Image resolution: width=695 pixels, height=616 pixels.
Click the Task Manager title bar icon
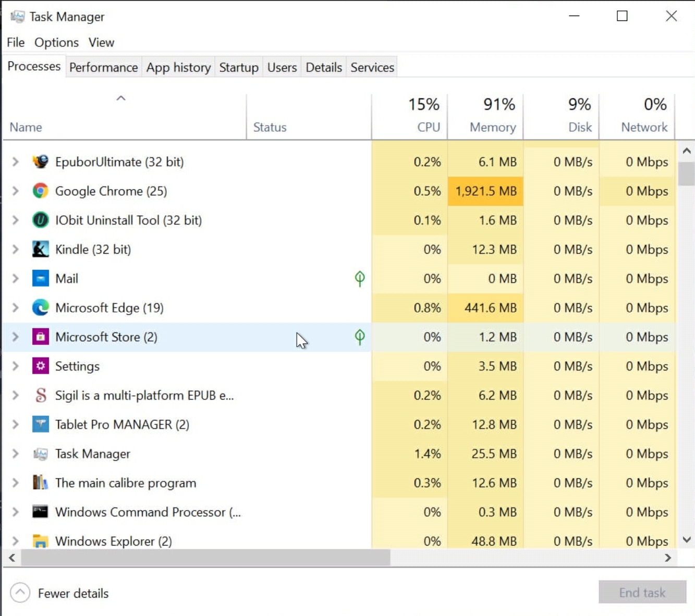pos(17,17)
